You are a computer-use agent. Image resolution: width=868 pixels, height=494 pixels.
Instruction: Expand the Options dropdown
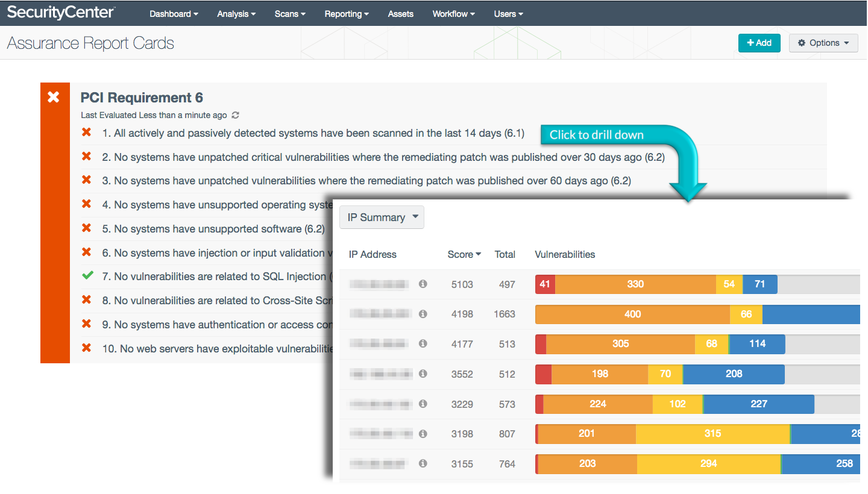[x=823, y=43]
